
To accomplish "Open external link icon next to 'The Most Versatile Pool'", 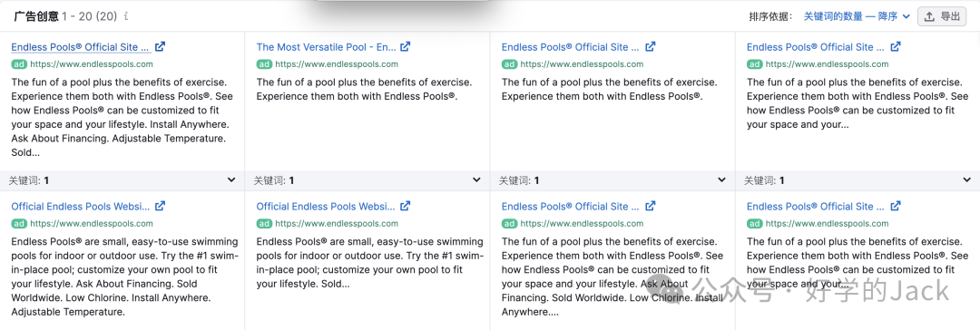I will click(406, 46).
